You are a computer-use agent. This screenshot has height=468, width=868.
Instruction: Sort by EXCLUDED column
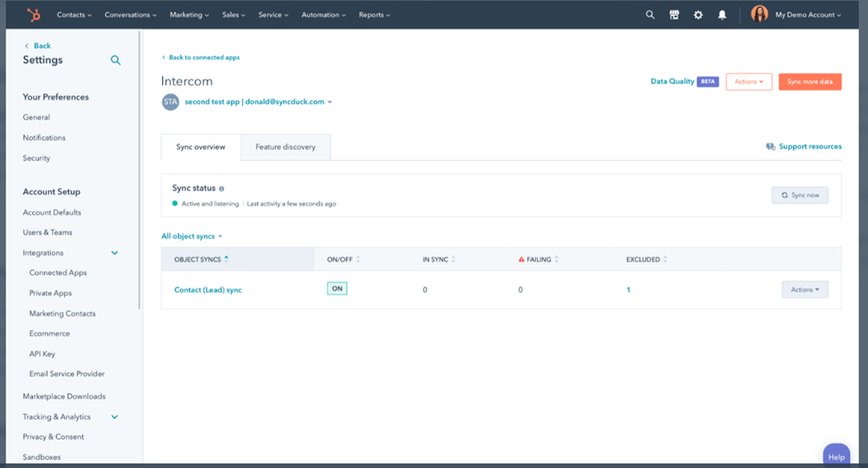646,259
